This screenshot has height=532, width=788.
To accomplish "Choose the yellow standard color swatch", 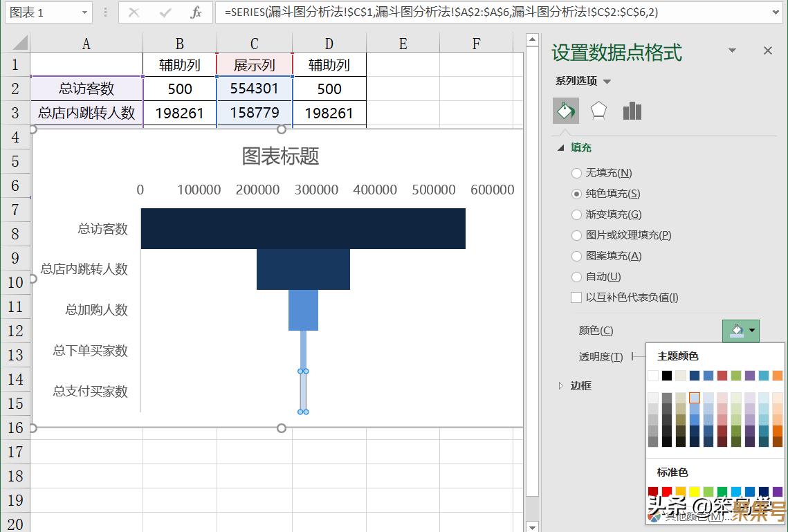I will [695, 492].
